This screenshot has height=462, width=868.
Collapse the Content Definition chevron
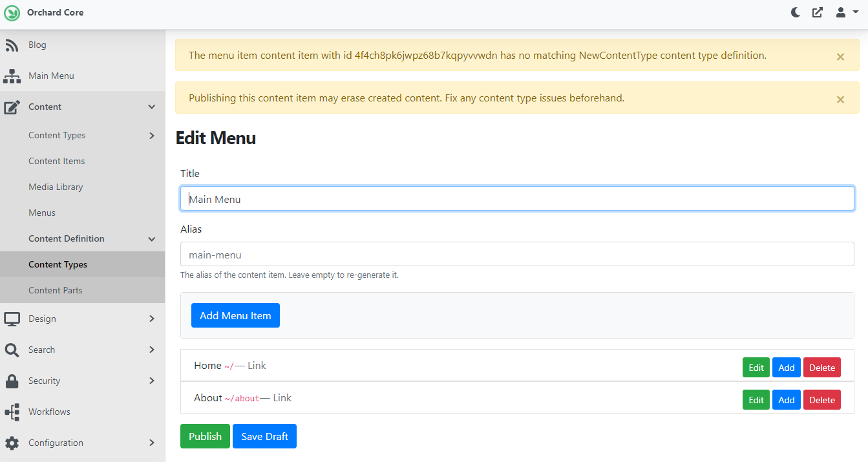(152, 239)
